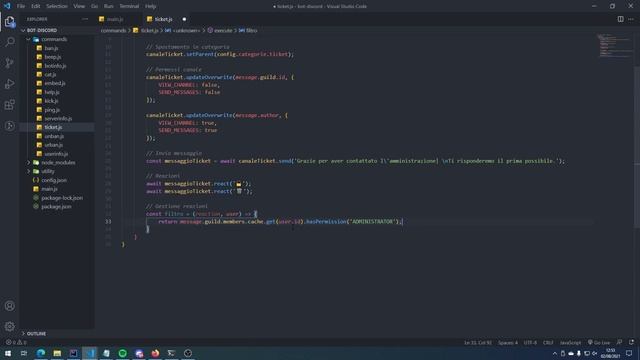Open package-lock.json in the explorer
The image size is (640, 360).
[62, 198]
